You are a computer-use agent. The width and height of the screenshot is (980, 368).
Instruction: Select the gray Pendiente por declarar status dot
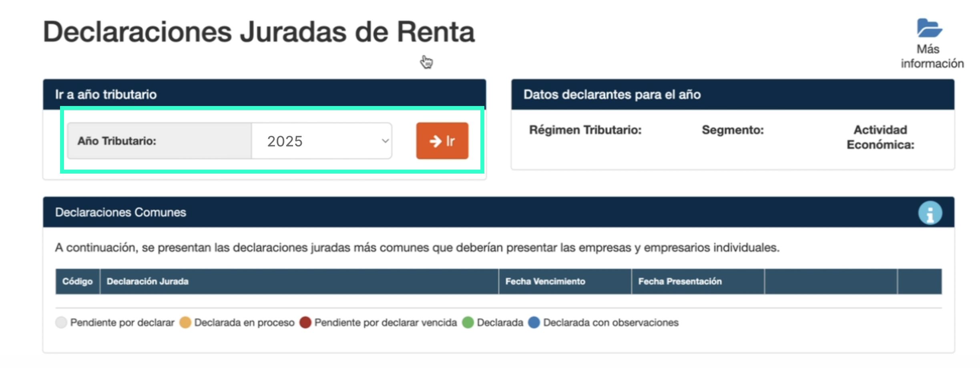(61, 322)
